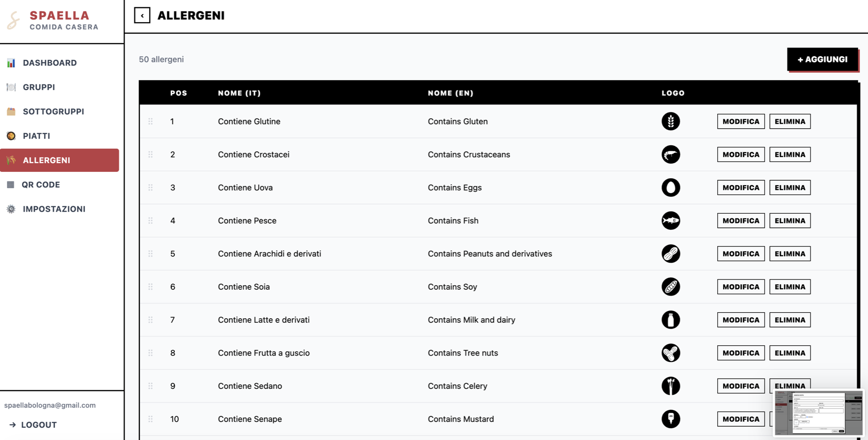Click Modifica for Contiene Uova
Image resolution: width=868 pixels, height=440 pixels.
741,188
